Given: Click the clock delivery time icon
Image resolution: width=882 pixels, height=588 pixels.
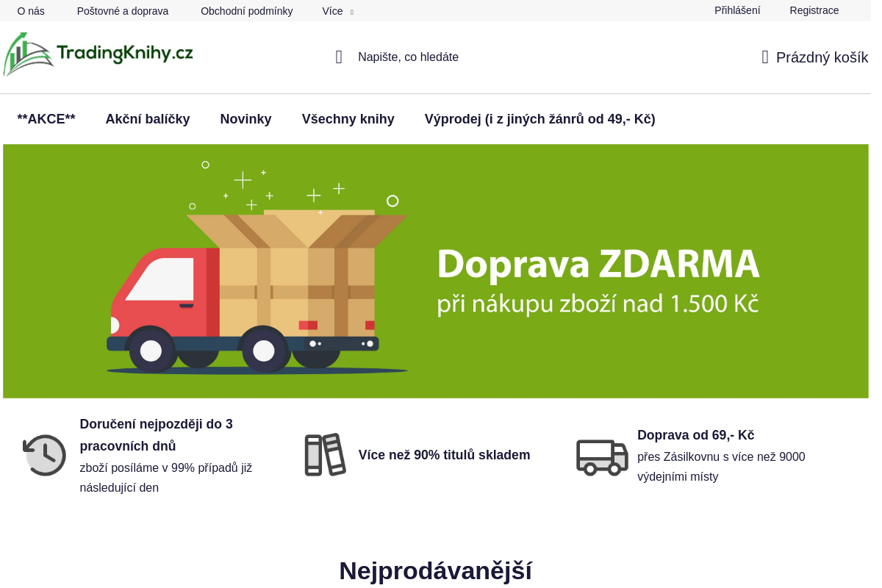Looking at the screenshot, I should pyautogui.click(x=45, y=455).
